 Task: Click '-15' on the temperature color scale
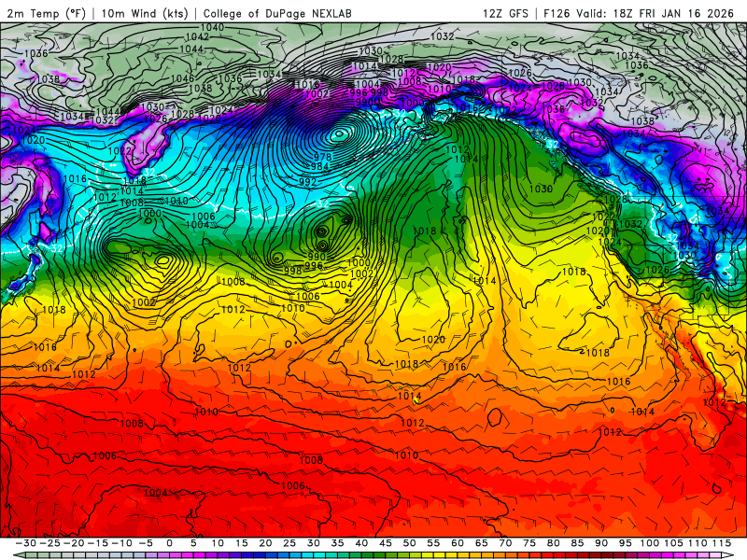(x=98, y=543)
